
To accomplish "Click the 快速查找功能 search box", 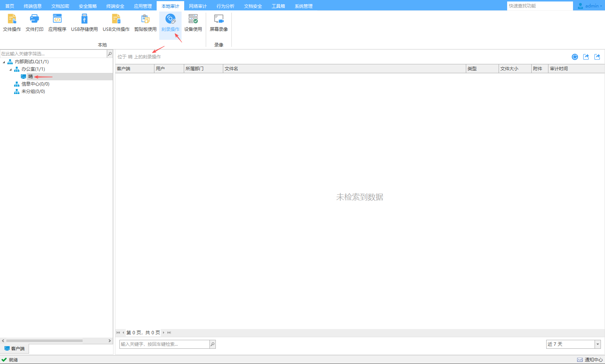I will [540, 6].
